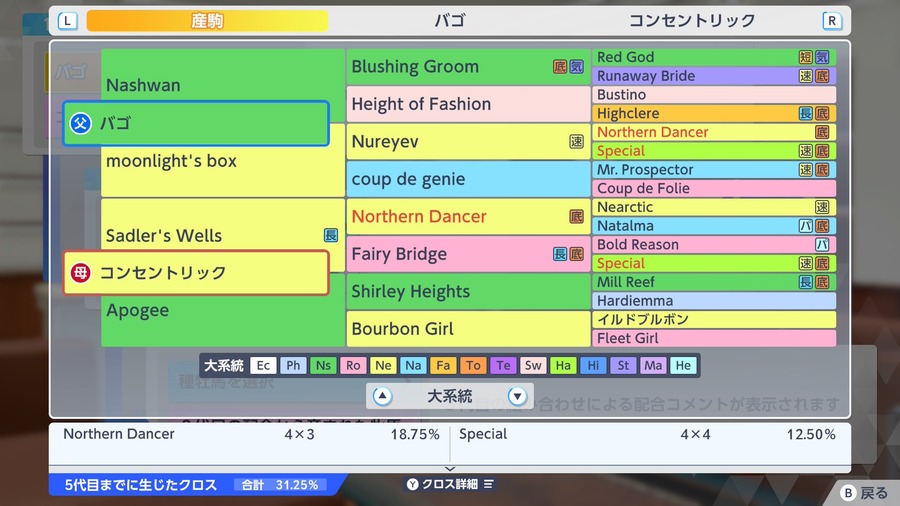Select the Bustino ancestor row
This screenshot has height=506, width=900.
(713, 95)
